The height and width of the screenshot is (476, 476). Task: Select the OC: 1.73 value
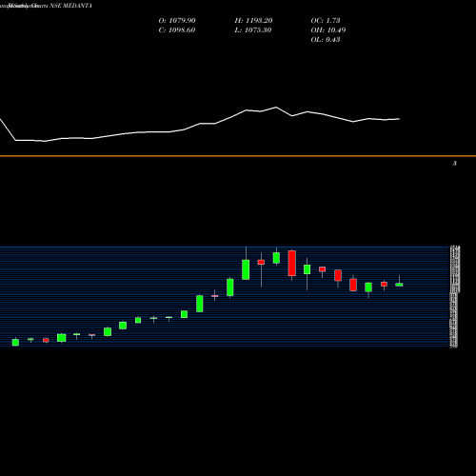point(326,21)
